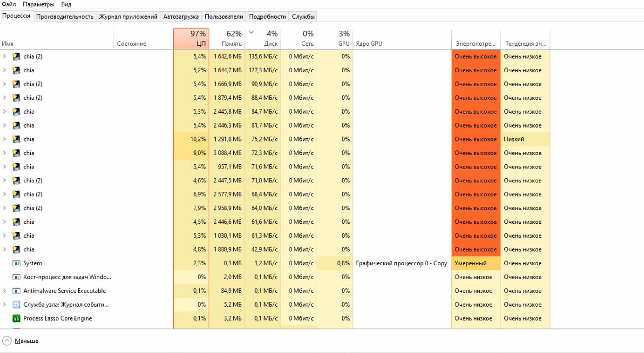This screenshot has width=644, height=353.
Task: Expand chia row with 10,2% CPU
Action: point(5,139)
